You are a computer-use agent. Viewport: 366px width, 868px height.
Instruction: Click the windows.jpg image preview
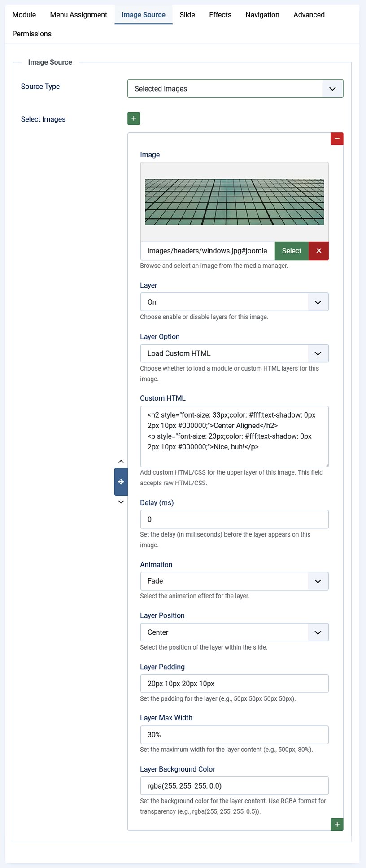click(234, 202)
